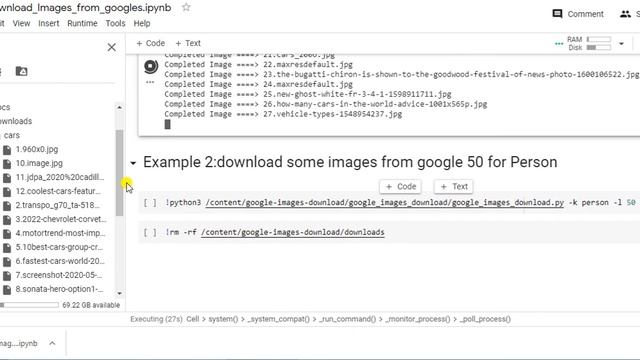This screenshot has width=640, height=360.
Task: Click the share people icon
Action: [625, 14]
